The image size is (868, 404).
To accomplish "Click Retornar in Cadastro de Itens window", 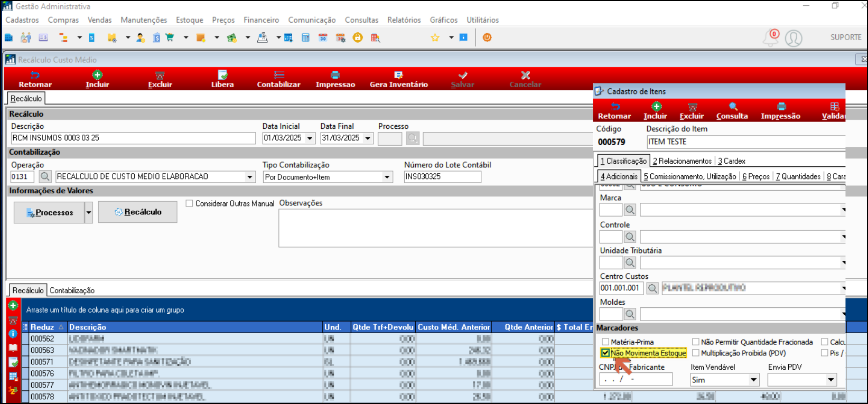I will (614, 111).
